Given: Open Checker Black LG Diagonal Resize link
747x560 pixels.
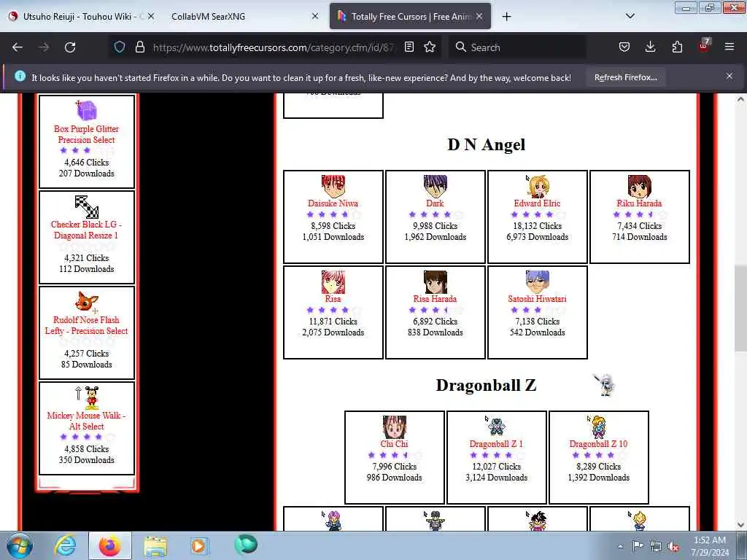Looking at the screenshot, I should click(x=86, y=230).
